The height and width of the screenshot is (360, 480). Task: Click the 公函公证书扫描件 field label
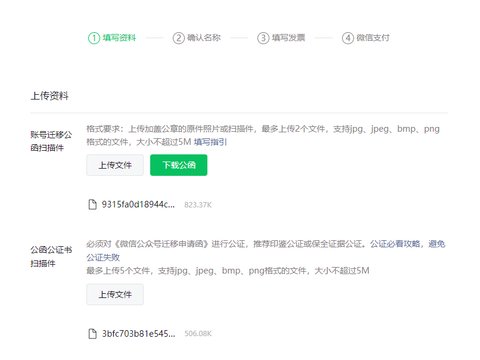[51, 256]
